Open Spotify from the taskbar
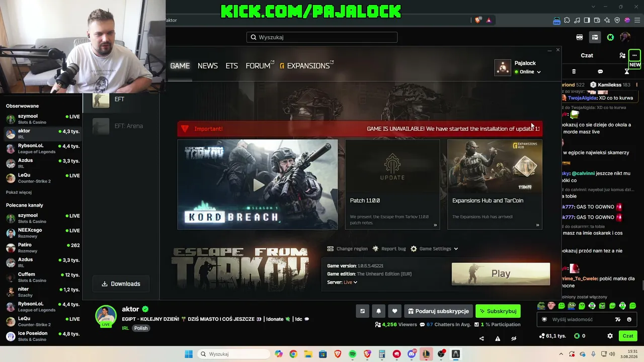The image size is (644, 362). pos(352,354)
